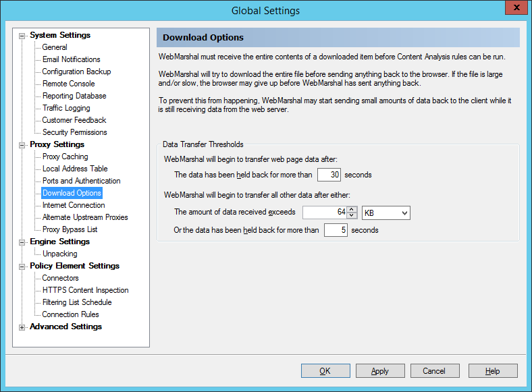
Task: Open the KB data unit dropdown
Action: 386,213
